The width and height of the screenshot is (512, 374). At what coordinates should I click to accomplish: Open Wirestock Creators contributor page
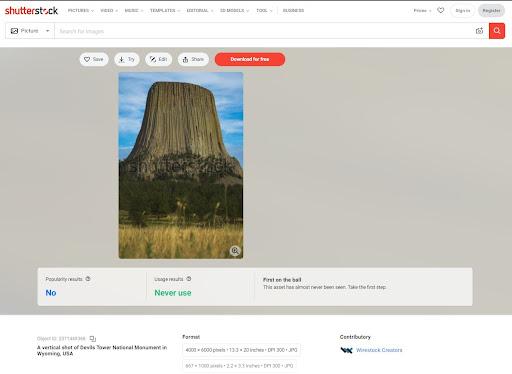coord(379,350)
